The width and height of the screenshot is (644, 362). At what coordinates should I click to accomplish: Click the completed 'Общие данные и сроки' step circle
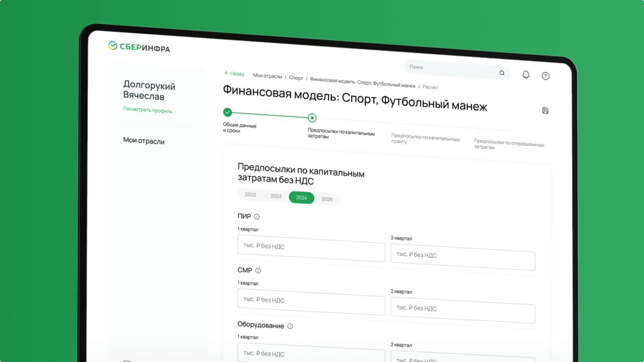click(227, 113)
